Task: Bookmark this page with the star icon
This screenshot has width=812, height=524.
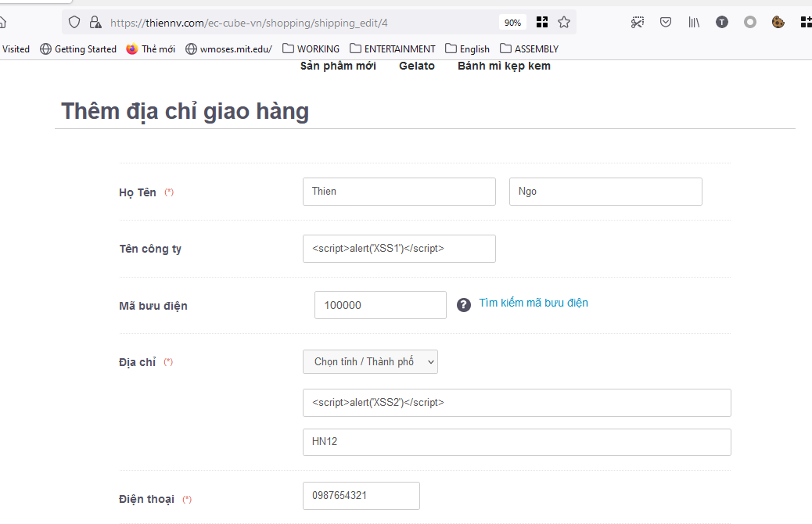Action: [x=564, y=22]
